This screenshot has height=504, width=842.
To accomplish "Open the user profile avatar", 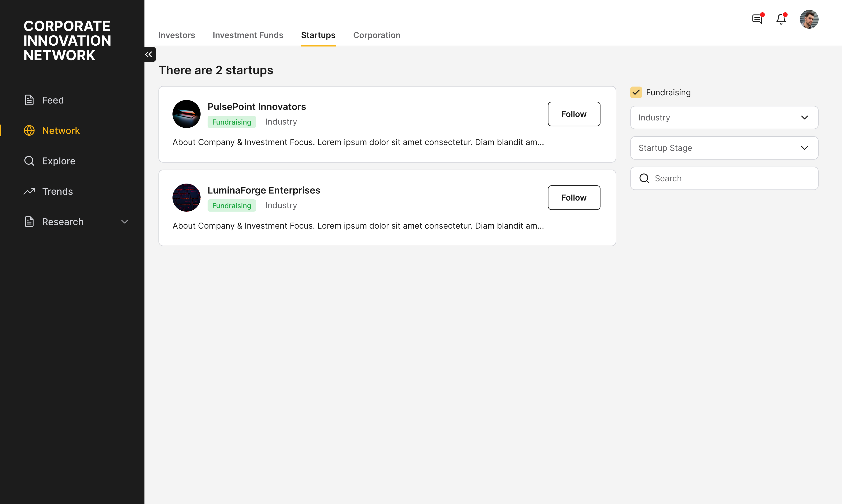I will click(809, 19).
